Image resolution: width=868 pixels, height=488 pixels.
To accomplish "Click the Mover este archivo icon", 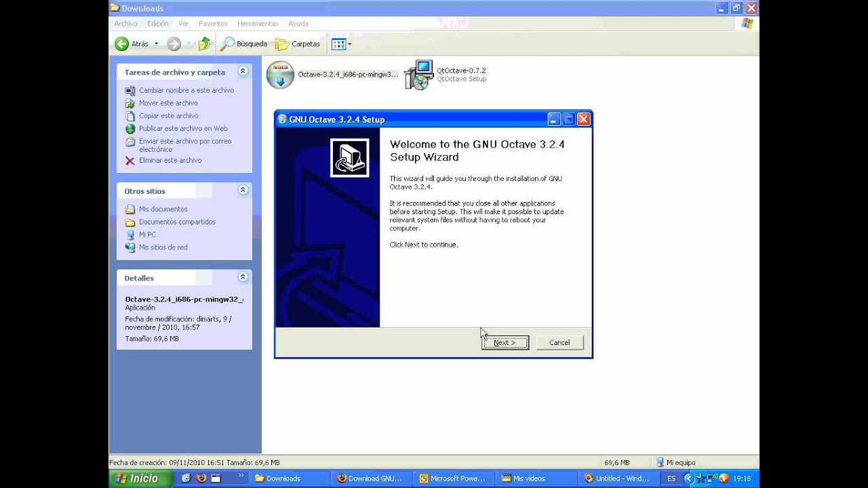I will click(x=130, y=103).
